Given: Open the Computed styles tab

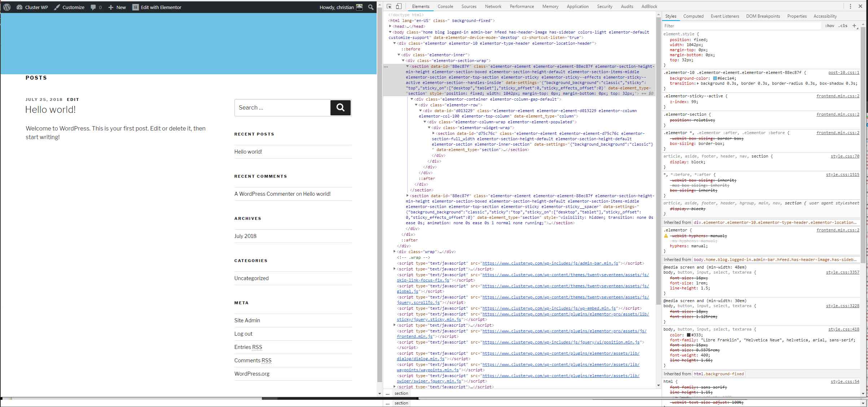Looking at the screenshot, I should (693, 16).
